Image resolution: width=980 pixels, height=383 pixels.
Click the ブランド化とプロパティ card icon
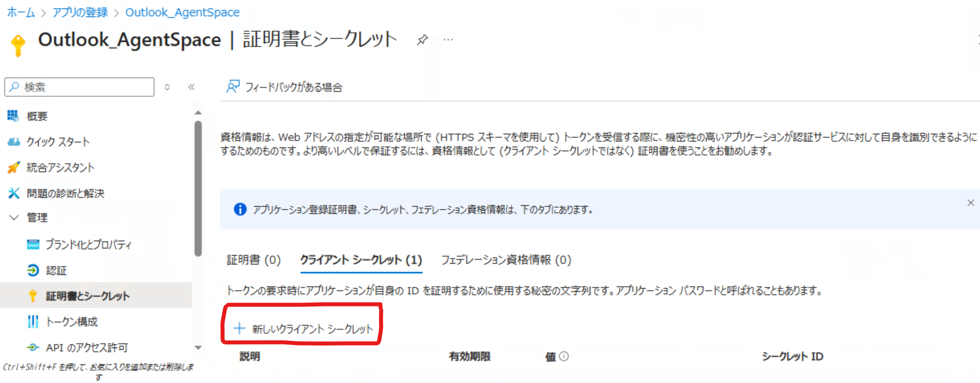(33, 244)
